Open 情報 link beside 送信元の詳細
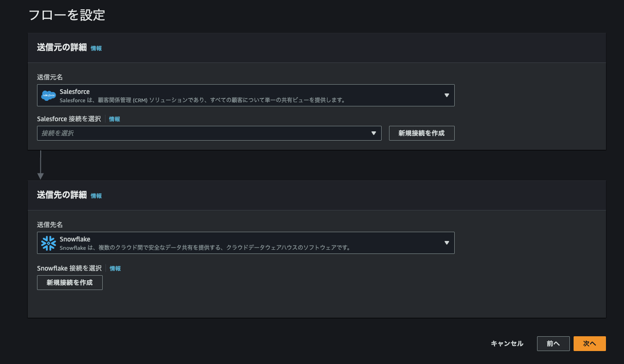This screenshot has height=364, width=624. pos(96,48)
